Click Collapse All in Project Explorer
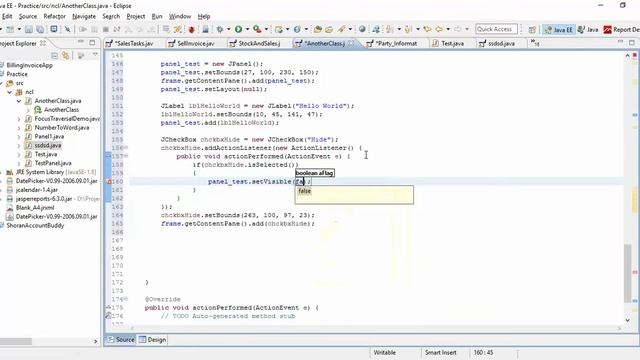640x360 pixels. coord(54,56)
